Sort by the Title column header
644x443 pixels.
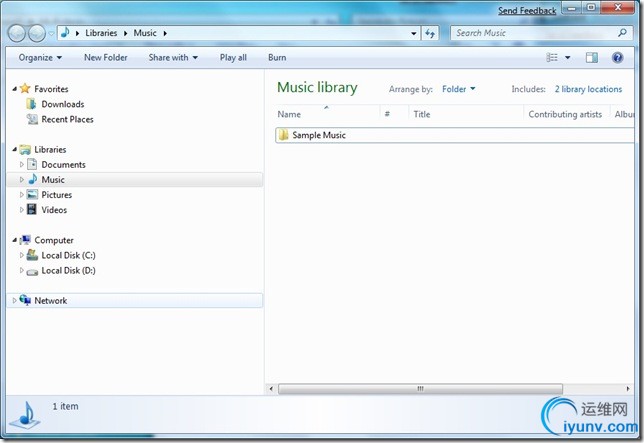[422, 114]
